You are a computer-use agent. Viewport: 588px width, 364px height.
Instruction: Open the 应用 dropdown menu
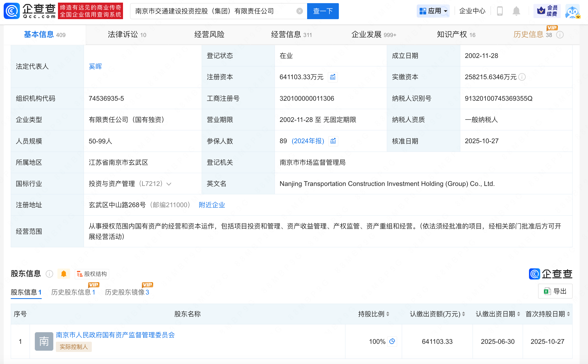433,11
